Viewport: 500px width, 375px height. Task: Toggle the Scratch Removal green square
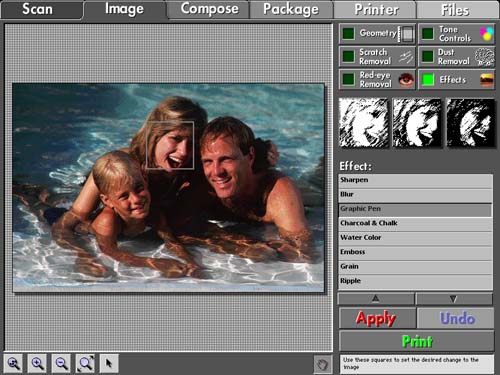click(x=349, y=56)
